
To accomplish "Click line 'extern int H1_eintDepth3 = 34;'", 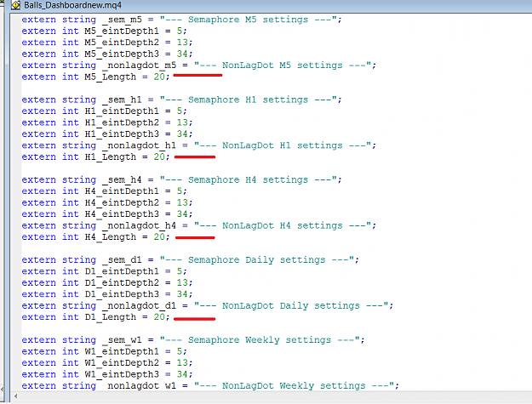I will click(107, 134).
